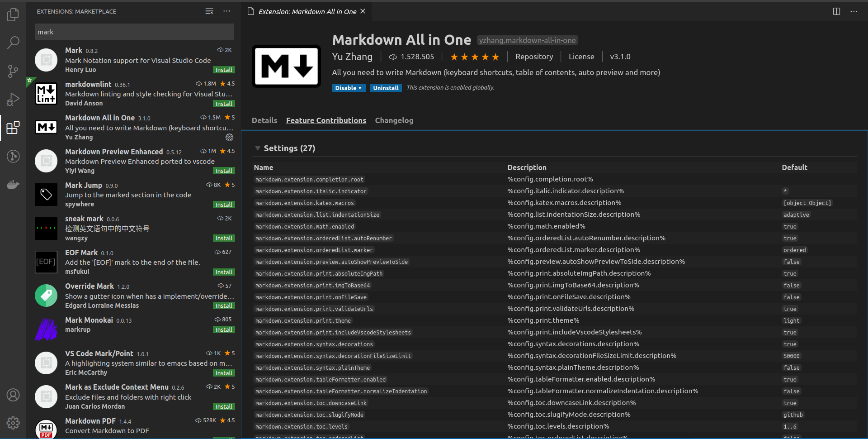Click default value 'github'
868x439 pixels.
(793, 415)
